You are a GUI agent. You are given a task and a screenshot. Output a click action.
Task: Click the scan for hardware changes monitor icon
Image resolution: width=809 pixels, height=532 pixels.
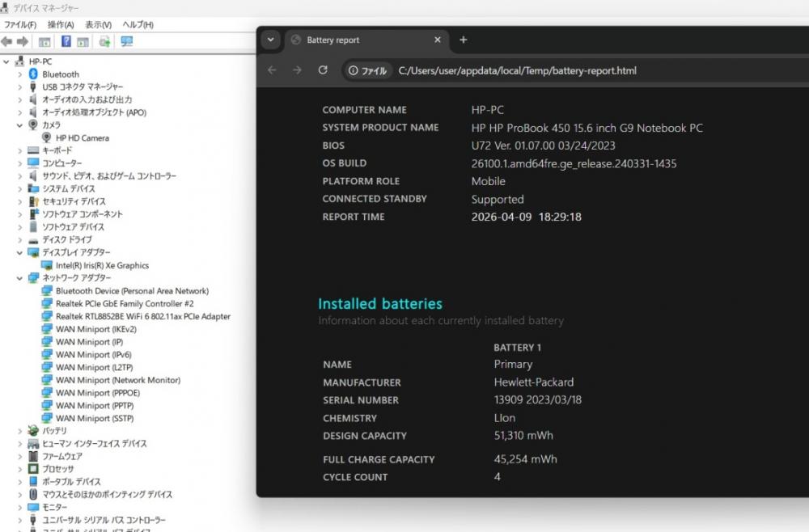(126, 41)
